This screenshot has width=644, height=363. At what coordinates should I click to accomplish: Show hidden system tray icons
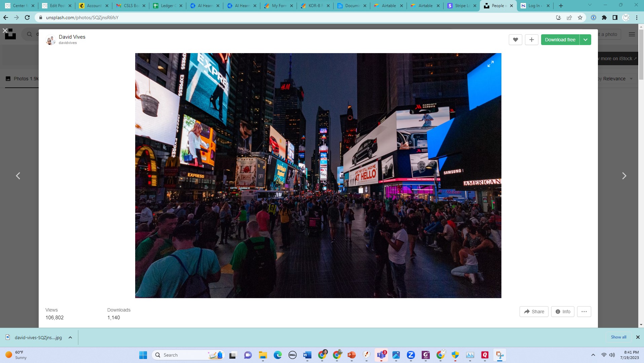click(593, 355)
